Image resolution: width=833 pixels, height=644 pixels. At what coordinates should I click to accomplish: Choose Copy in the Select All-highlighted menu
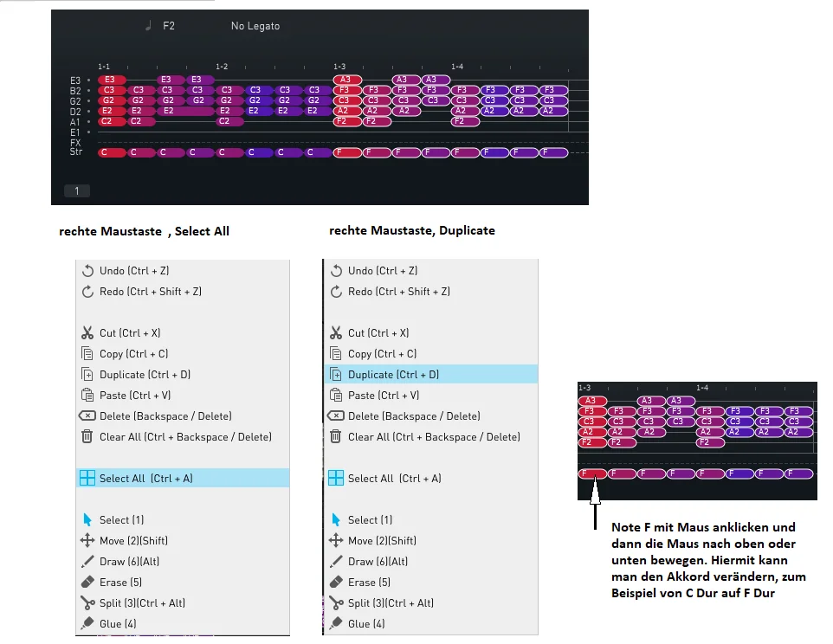(x=134, y=353)
